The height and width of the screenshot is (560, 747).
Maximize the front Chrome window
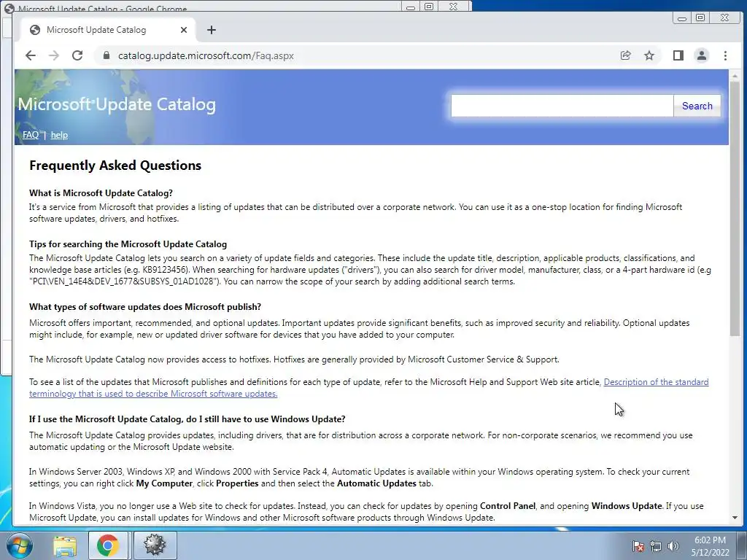[700, 18]
